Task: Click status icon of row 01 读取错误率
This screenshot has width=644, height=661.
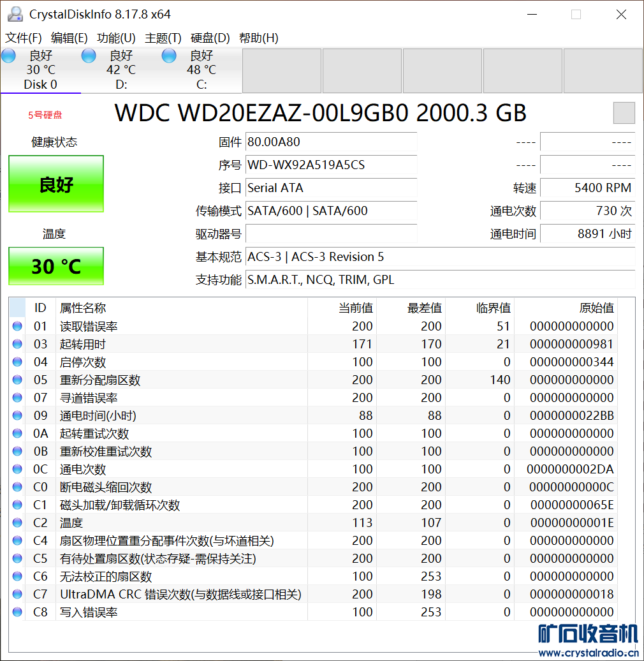Action: point(17,326)
